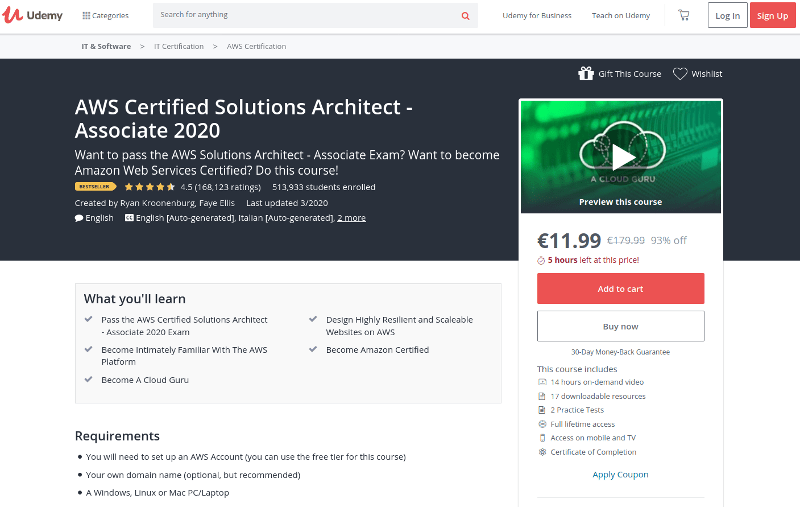Click checkmark beside Become A Cloud Guru
The image size is (800, 507).
click(x=88, y=379)
